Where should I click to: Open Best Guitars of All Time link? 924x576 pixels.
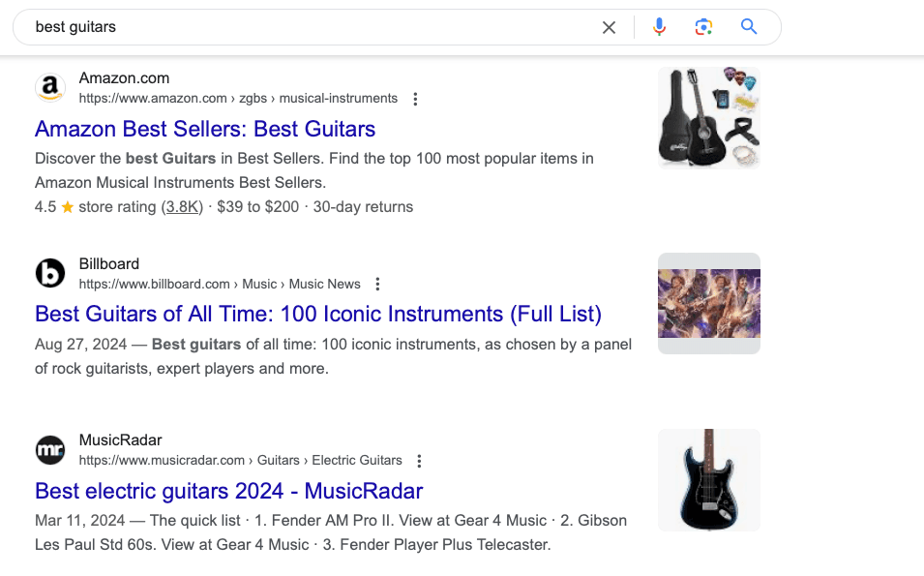pos(317,314)
